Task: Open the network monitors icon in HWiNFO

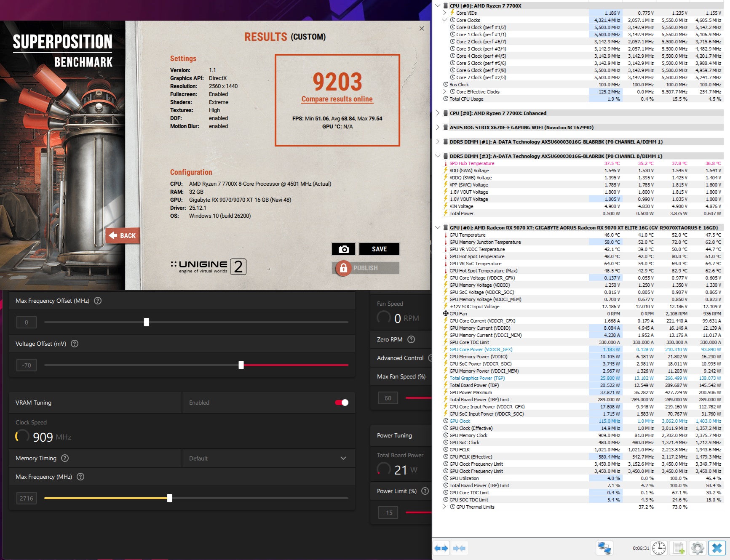Action: point(604,548)
